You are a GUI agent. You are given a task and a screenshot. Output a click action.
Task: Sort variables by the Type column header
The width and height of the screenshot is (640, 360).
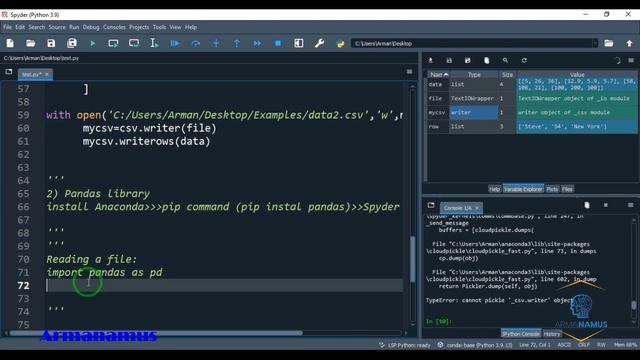[474, 75]
